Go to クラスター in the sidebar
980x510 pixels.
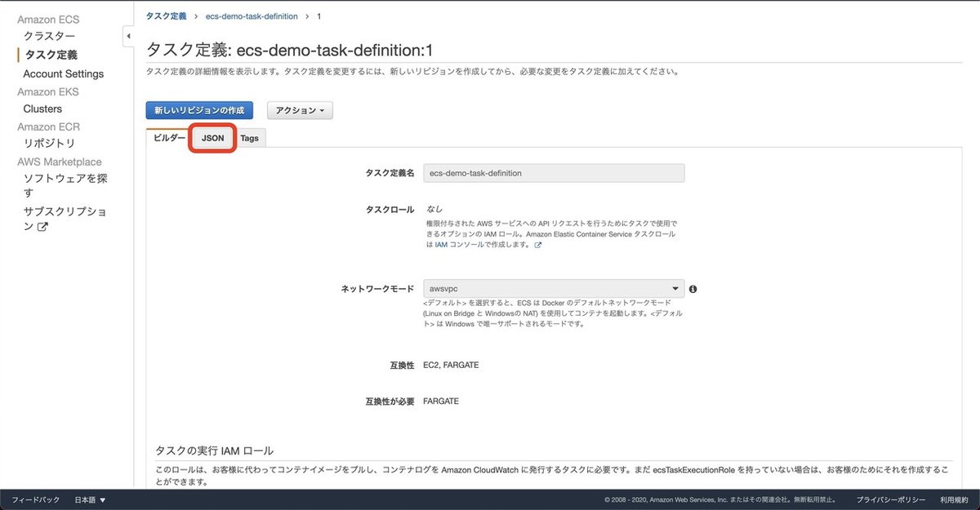pos(49,36)
